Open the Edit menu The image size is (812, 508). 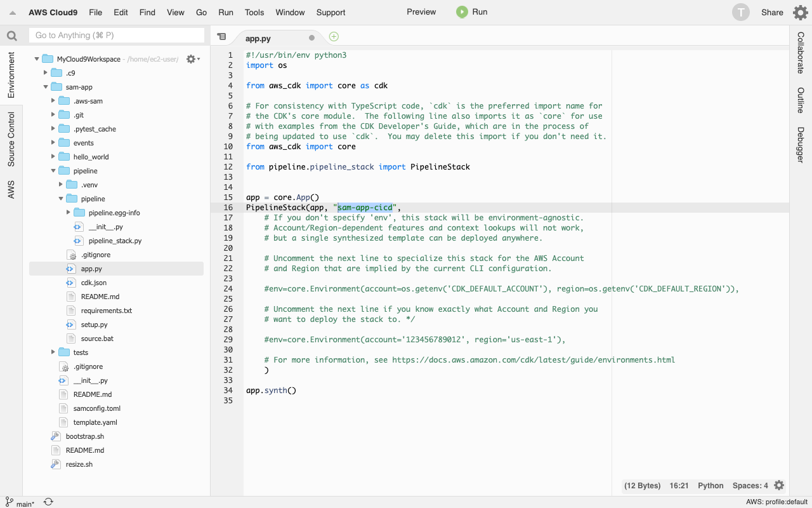click(x=121, y=12)
